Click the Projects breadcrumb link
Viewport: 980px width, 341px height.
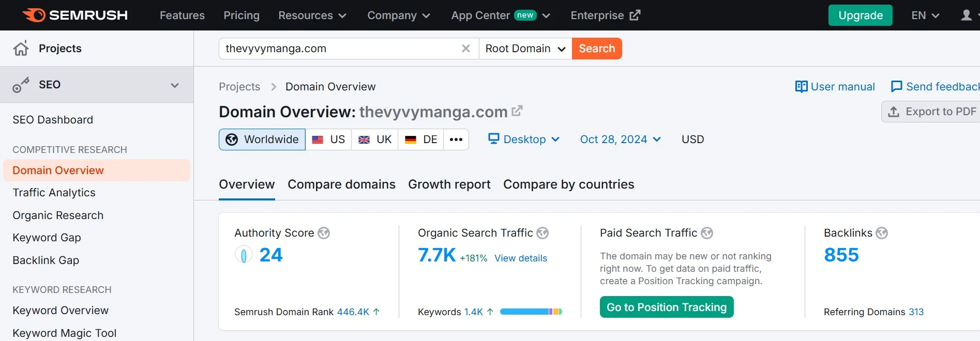click(239, 87)
